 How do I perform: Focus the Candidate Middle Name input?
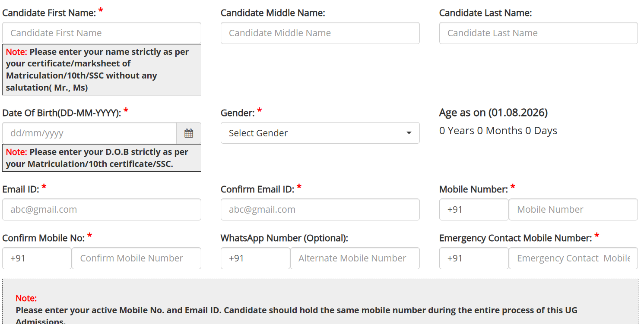click(320, 33)
